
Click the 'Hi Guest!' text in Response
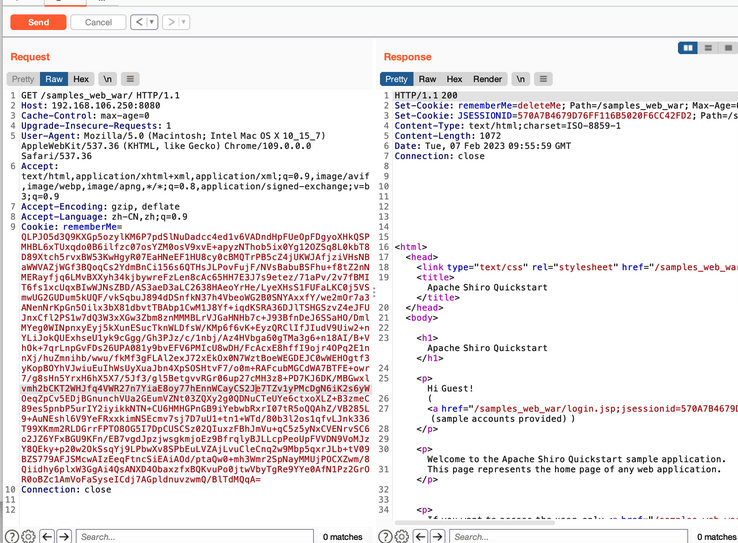[450, 389]
